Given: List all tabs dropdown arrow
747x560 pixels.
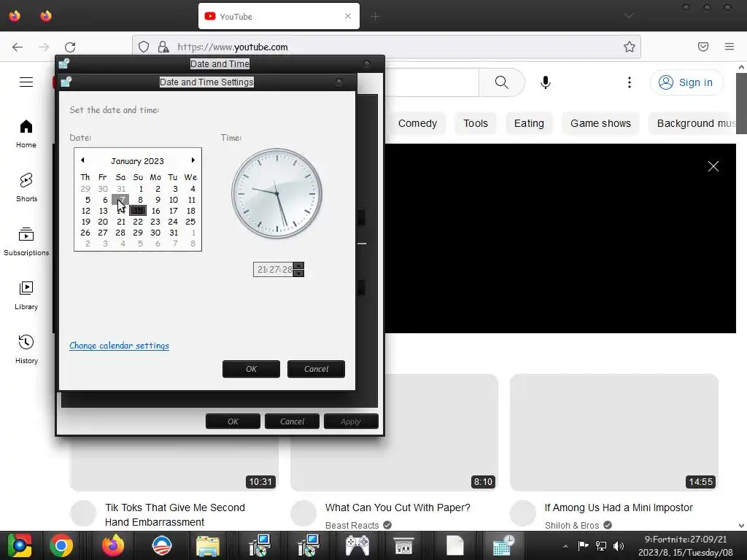Looking at the screenshot, I should point(629,16).
